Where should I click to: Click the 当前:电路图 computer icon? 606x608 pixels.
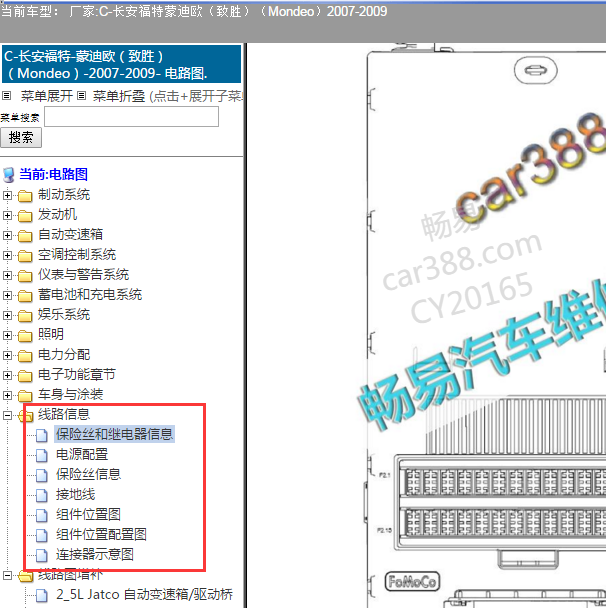point(9,175)
